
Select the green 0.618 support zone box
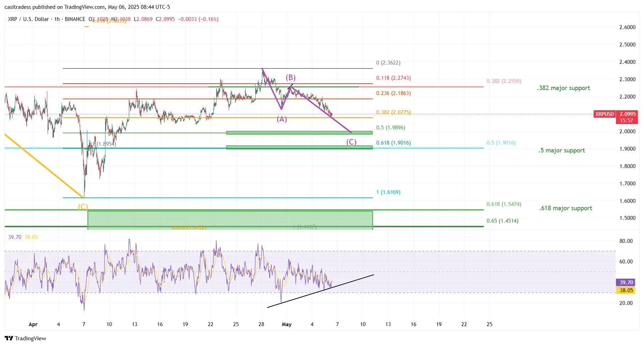pyautogui.click(x=230, y=218)
